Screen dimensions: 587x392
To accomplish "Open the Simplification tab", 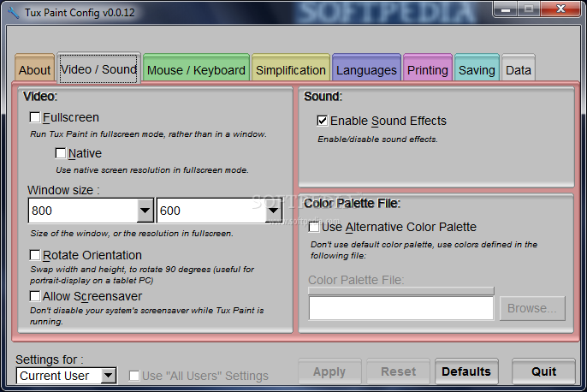I will click(x=291, y=68).
